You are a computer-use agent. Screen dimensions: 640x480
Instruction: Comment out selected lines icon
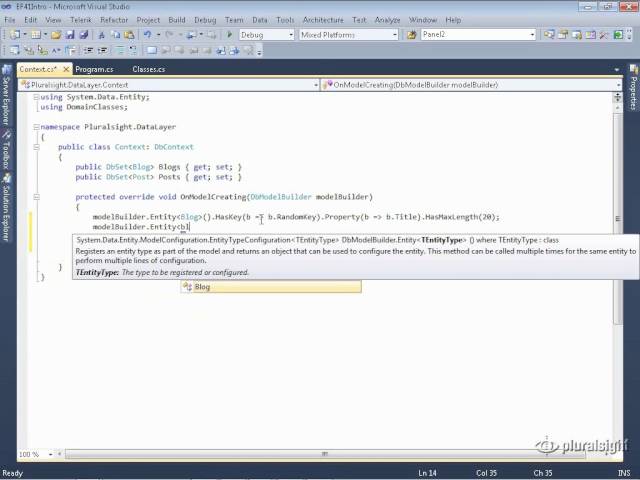[120, 51]
